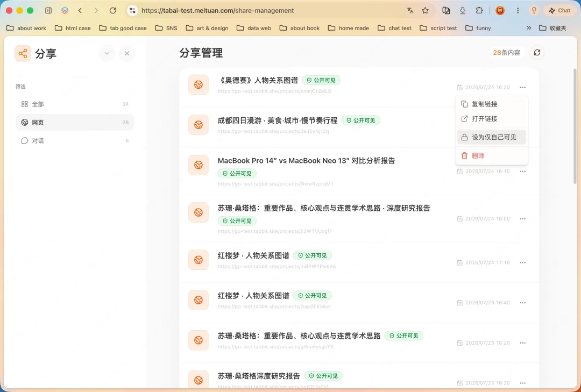
Task: Open the 'art & design' bookmark folder
Action: (x=207, y=28)
